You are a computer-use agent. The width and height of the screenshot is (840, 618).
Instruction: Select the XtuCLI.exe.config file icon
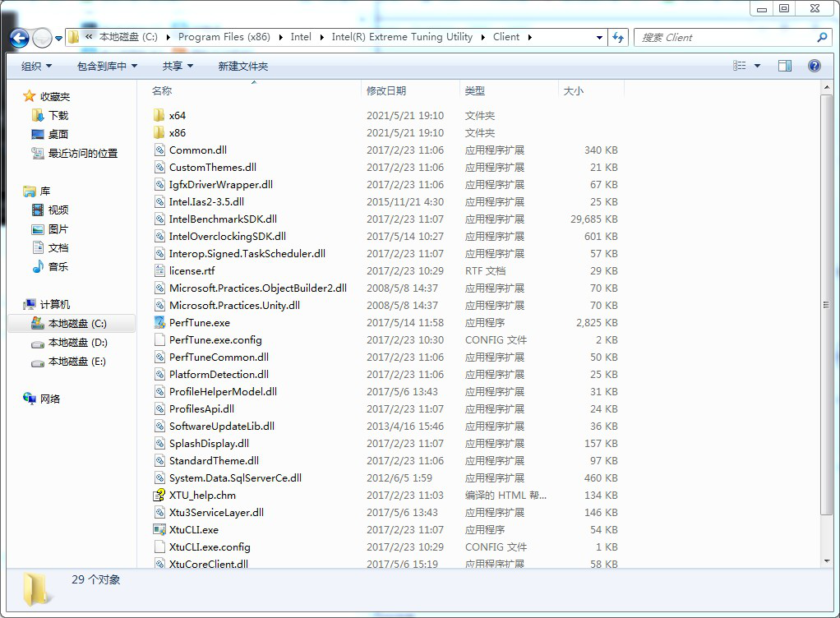pos(159,547)
